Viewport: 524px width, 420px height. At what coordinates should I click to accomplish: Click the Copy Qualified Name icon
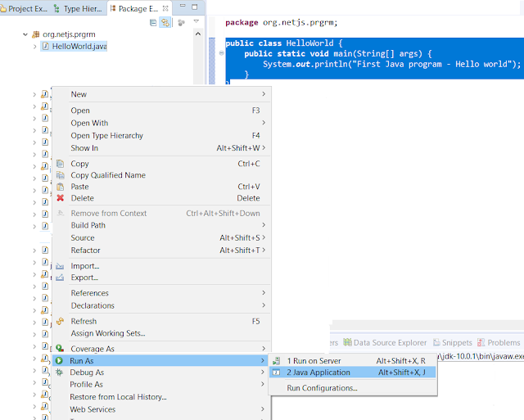[x=60, y=175]
